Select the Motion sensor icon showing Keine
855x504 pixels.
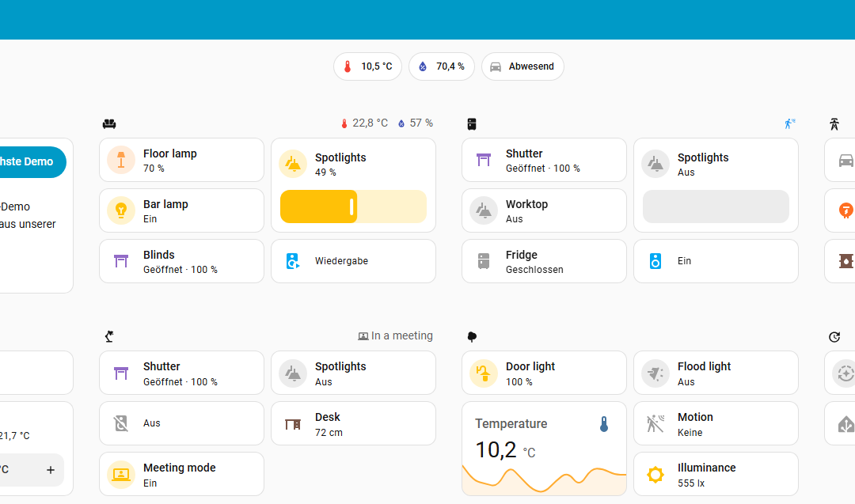click(x=655, y=423)
